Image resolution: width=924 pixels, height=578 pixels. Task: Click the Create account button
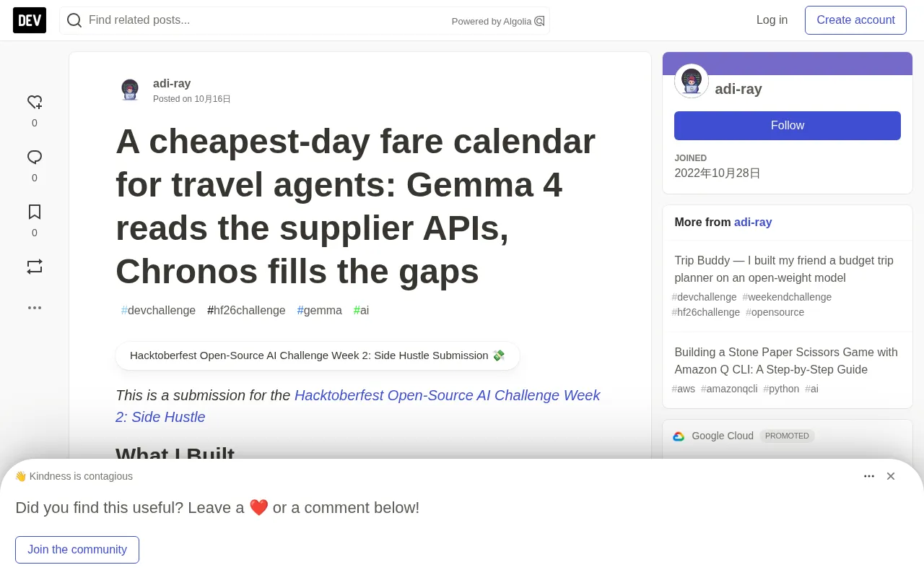(x=855, y=20)
